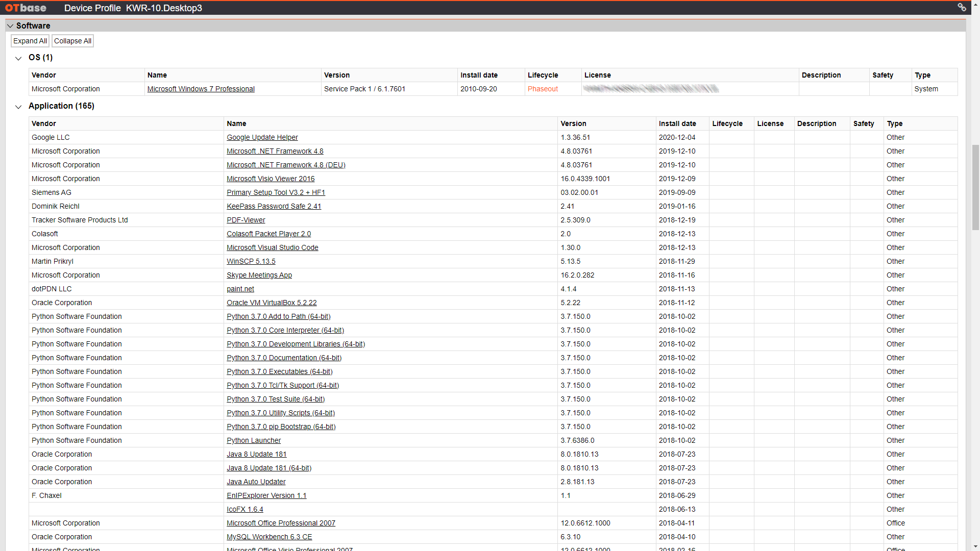Open EnIPExplorer Version 1.1 link
Viewport: 980px width, 551px height.
[x=266, y=495]
